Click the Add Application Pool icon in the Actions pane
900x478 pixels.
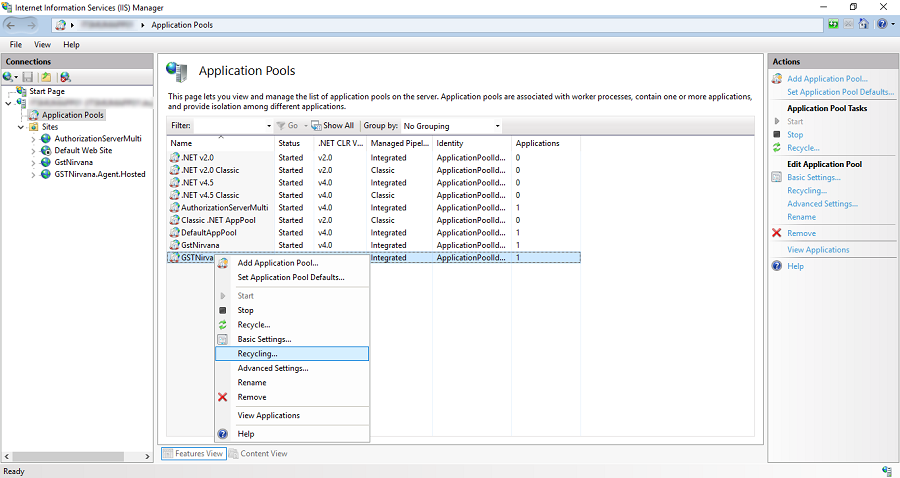777,79
